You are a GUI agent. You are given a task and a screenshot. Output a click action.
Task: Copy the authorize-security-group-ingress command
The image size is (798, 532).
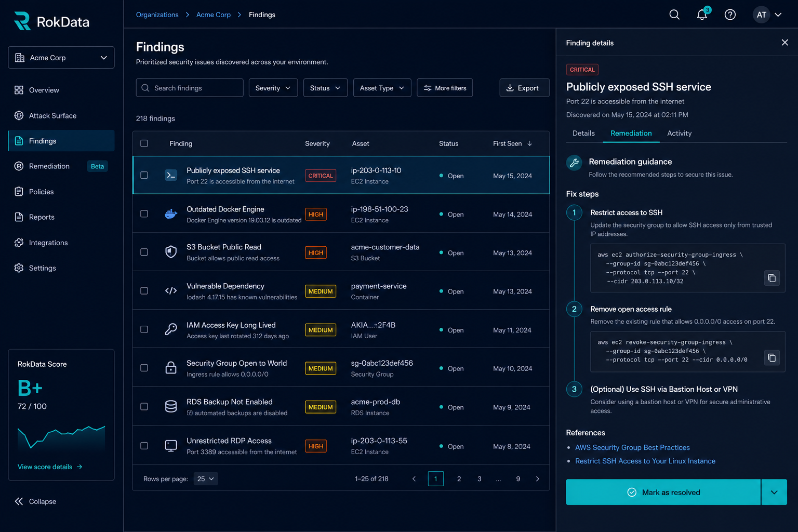(x=772, y=278)
